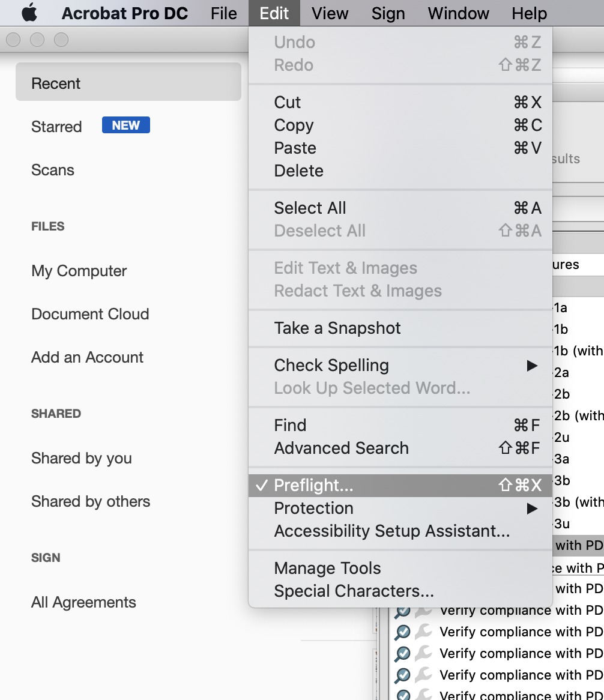Browse My Computer files
Screen dimensions: 604x700
79,271
